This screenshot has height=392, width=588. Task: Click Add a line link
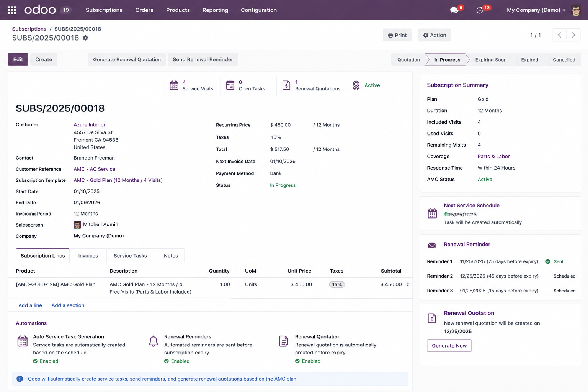[x=30, y=305]
